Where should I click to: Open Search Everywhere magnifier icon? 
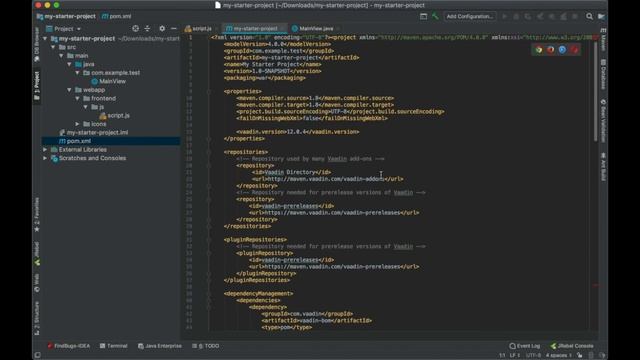(x=589, y=16)
